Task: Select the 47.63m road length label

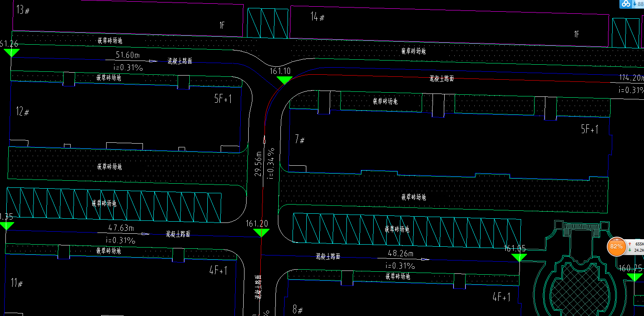Action: coord(121,228)
